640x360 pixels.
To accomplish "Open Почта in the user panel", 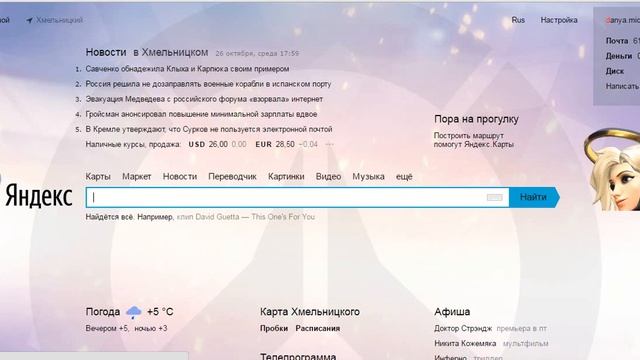I will pos(617,41).
